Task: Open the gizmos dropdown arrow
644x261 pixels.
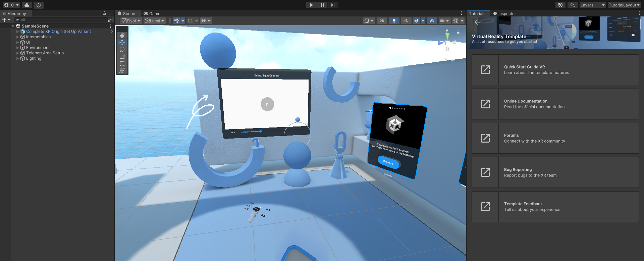Action: click(462, 21)
